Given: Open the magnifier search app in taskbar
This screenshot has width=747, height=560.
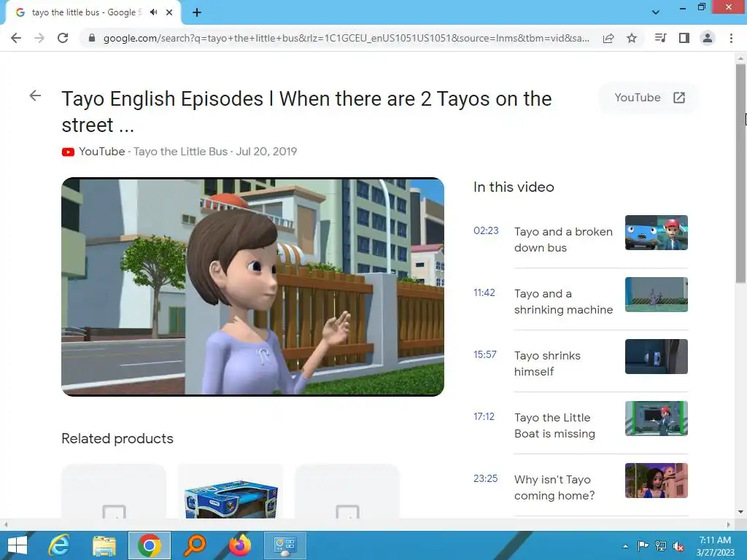Looking at the screenshot, I should click(194, 545).
